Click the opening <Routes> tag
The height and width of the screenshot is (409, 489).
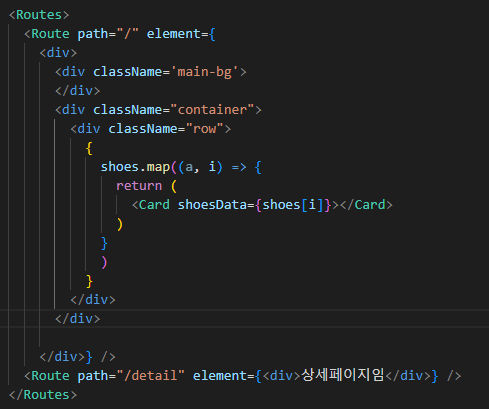tap(39, 15)
